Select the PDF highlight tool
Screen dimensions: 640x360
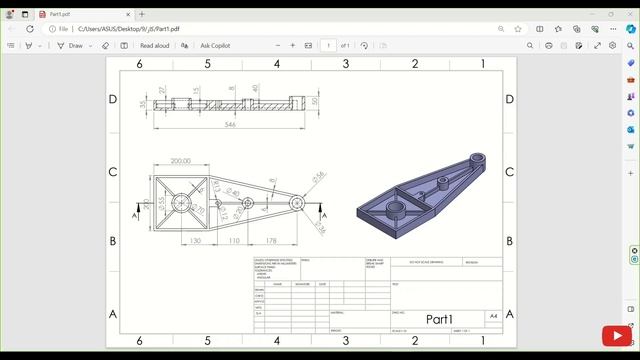tap(29, 46)
